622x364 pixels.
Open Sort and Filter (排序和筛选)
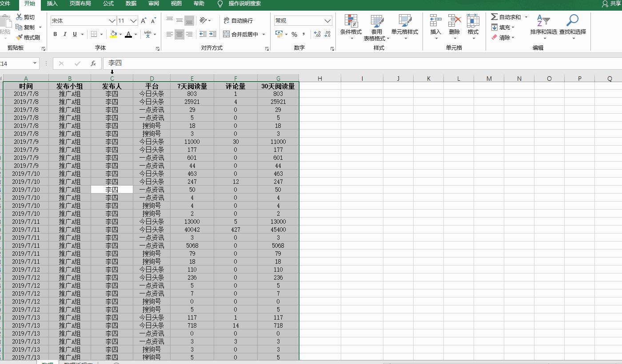click(543, 27)
